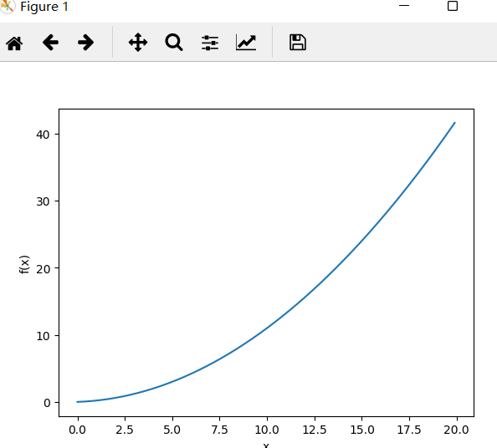Click the y-axis tick label 40
This screenshot has width=497, height=448.
44,135
